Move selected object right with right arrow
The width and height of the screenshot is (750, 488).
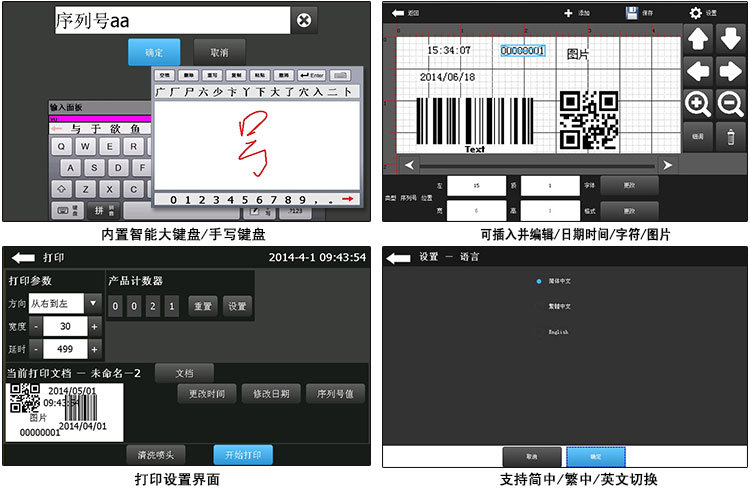730,71
